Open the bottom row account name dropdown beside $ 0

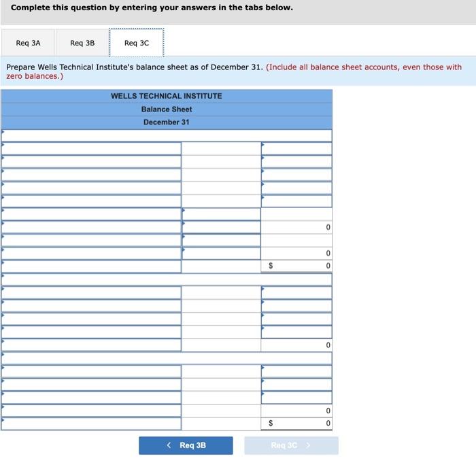[x=91, y=424]
